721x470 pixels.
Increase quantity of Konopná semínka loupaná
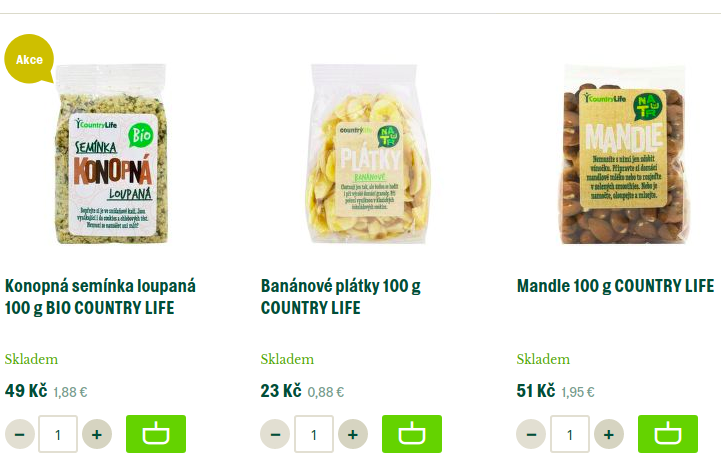coord(97,434)
